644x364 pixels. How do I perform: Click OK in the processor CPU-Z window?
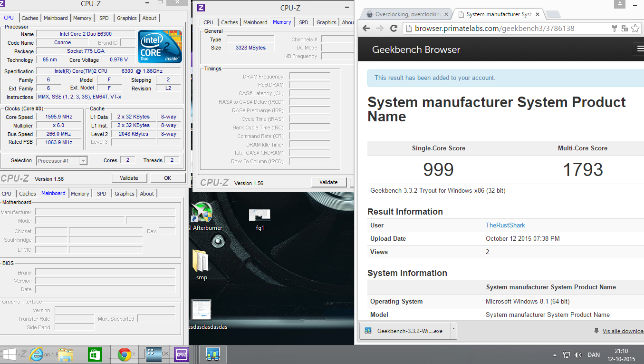click(x=168, y=178)
